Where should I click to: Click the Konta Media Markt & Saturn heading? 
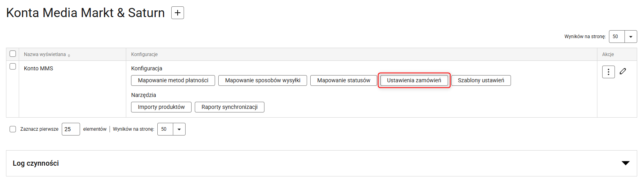(85, 13)
